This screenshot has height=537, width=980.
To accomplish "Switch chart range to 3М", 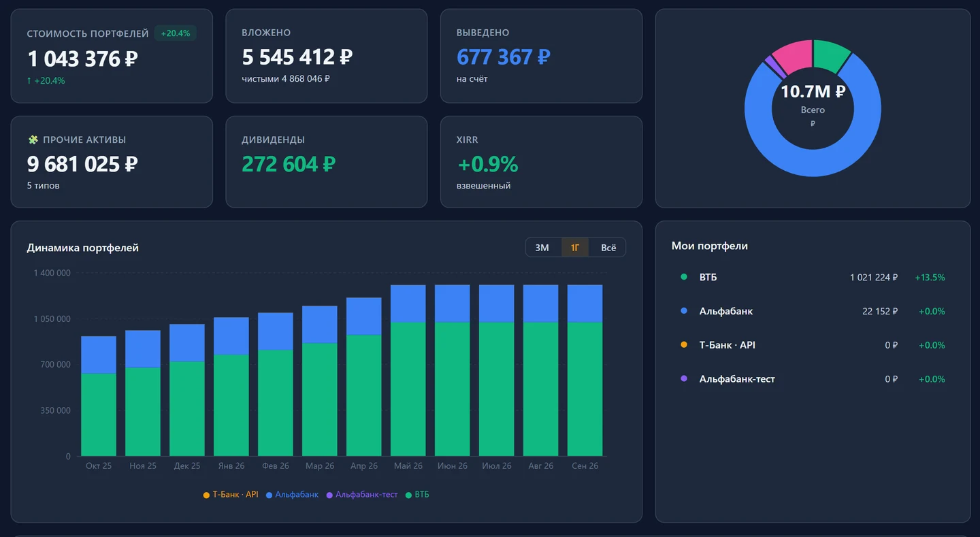I will pyautogui.click(x=542, y=247).
